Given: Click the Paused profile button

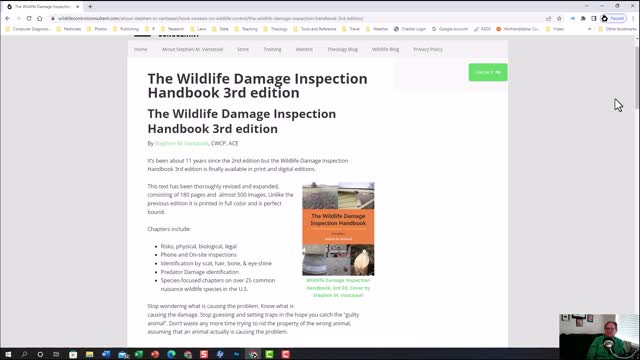Looking at the screenshot, I should pos(613,18).
